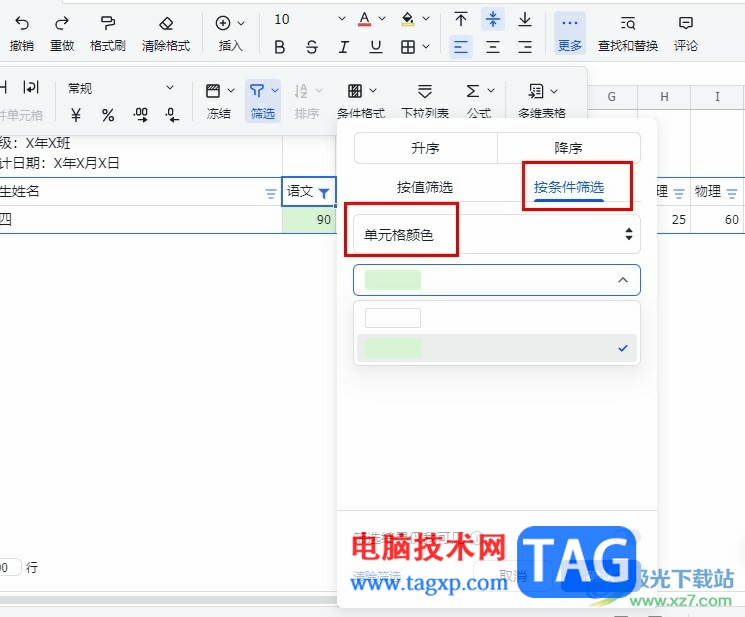The width and height of the screenshot is (745, 617).
Task: Align text to bottom
Action: point(525,19)
